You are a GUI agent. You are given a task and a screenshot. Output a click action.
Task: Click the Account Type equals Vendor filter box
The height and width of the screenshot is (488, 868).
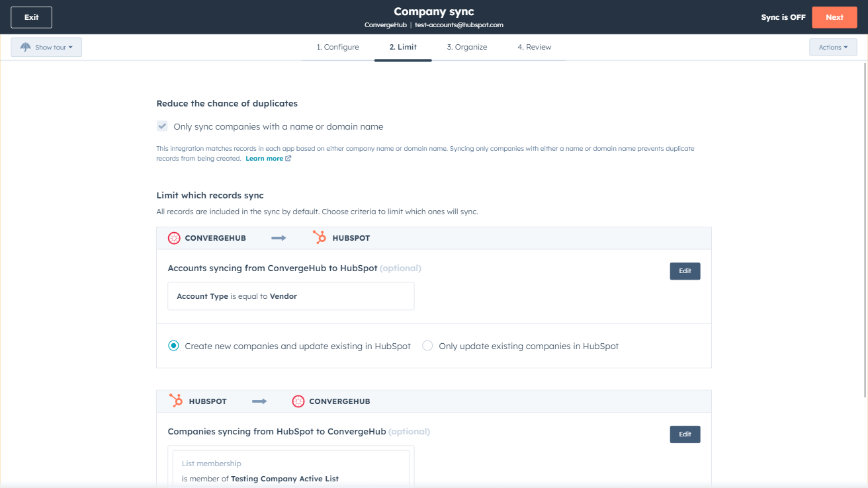[291, 296]
